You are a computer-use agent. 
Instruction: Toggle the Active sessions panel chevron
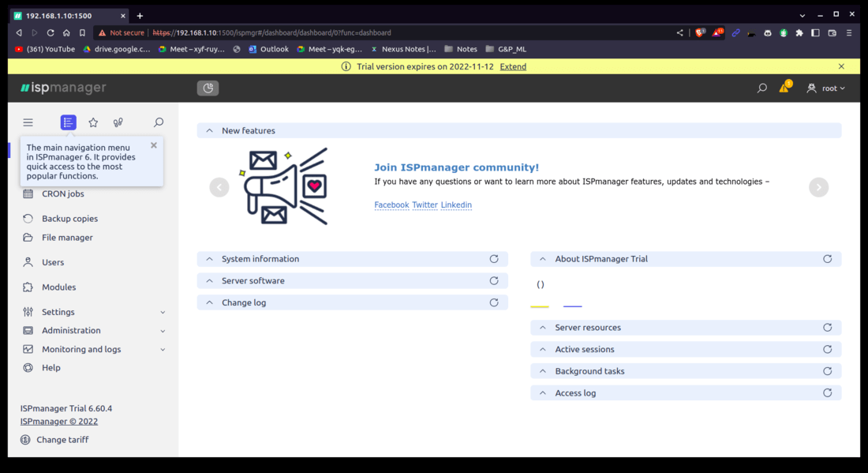pyautogui.click(x=543, y=350)
